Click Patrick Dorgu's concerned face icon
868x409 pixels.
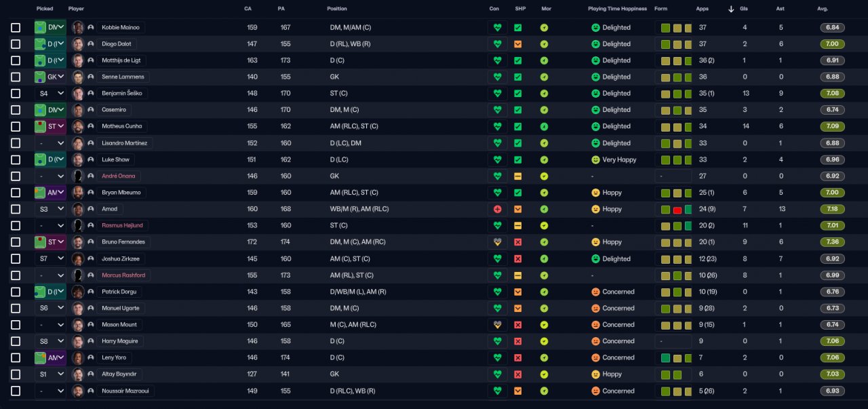click(595, 292)
